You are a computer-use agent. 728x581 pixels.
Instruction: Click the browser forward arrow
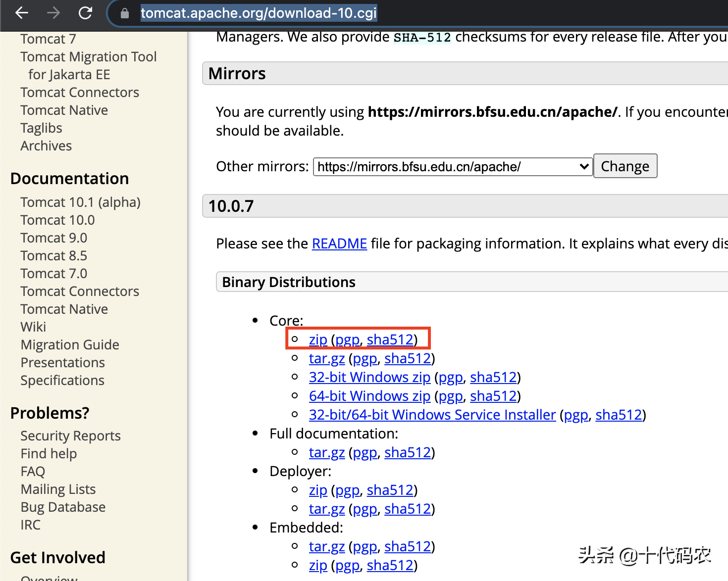tap(53, 13)
